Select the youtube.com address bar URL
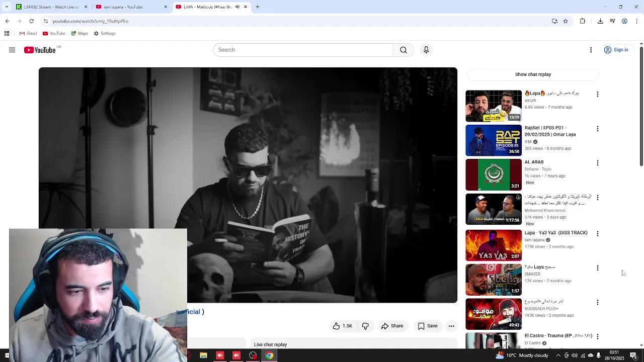This screenshot has width=644, height=362. (x=91, y=21)
